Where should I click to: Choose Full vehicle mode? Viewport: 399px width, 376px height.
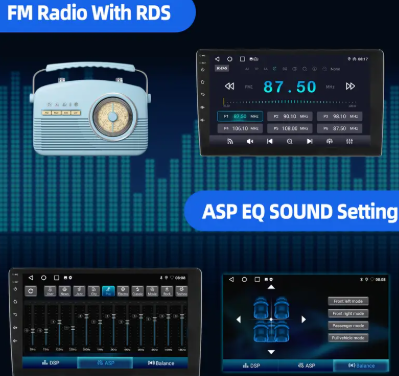click(348, 338)
